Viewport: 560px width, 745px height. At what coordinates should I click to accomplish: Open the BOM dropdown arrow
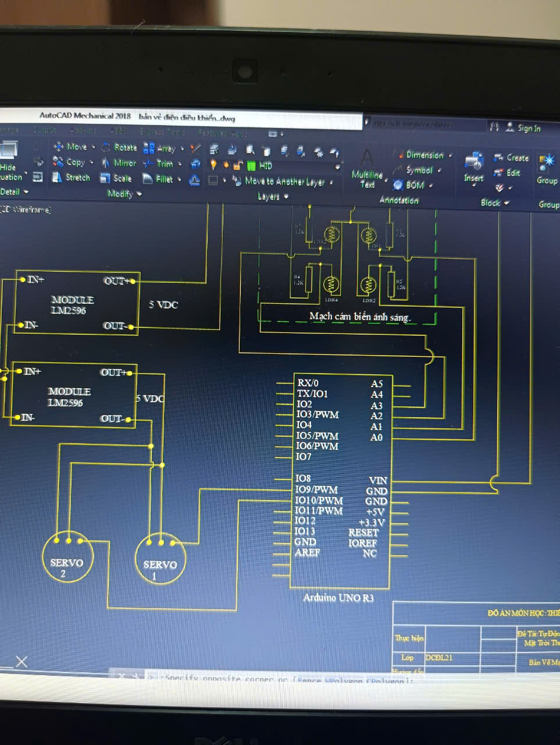(x=431, y=186)
